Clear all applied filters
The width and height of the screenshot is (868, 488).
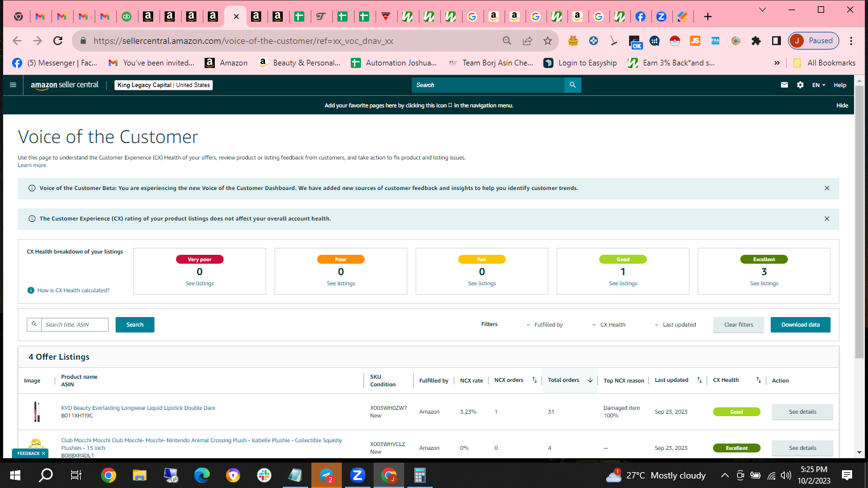click(x=738, y=325)
